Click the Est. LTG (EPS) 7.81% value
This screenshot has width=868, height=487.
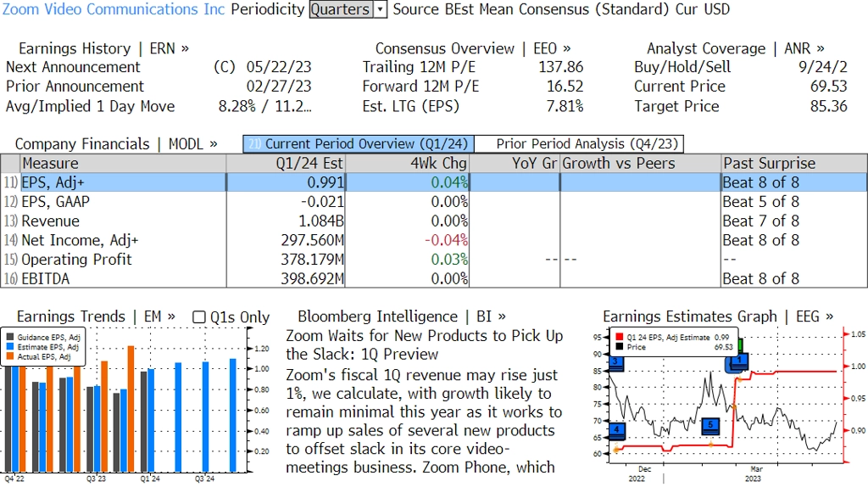click(565, 106)
